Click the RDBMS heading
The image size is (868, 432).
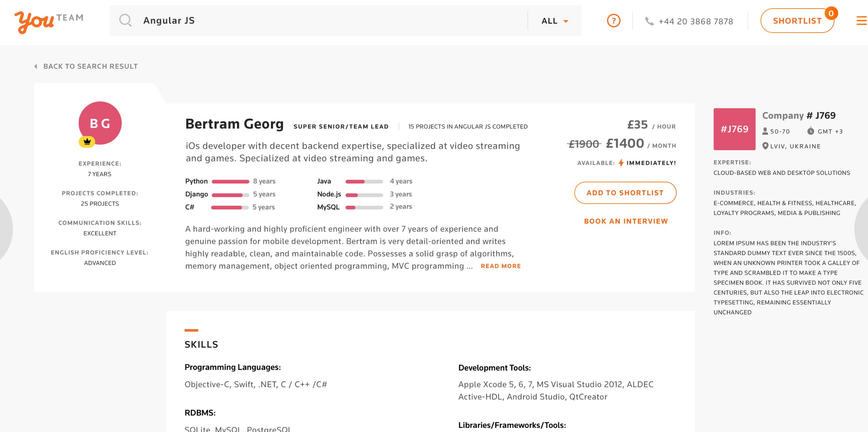tap(200, 413)
